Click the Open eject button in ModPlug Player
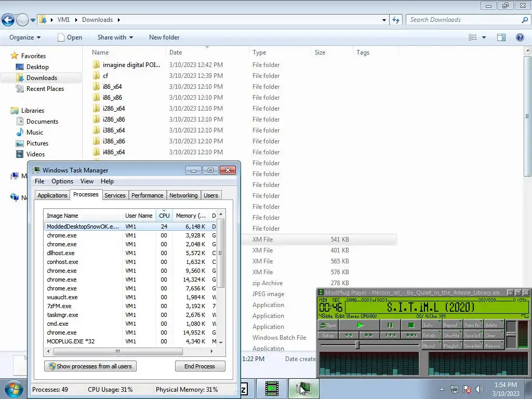This screenshot has width=532, height=399. point(328,325)
